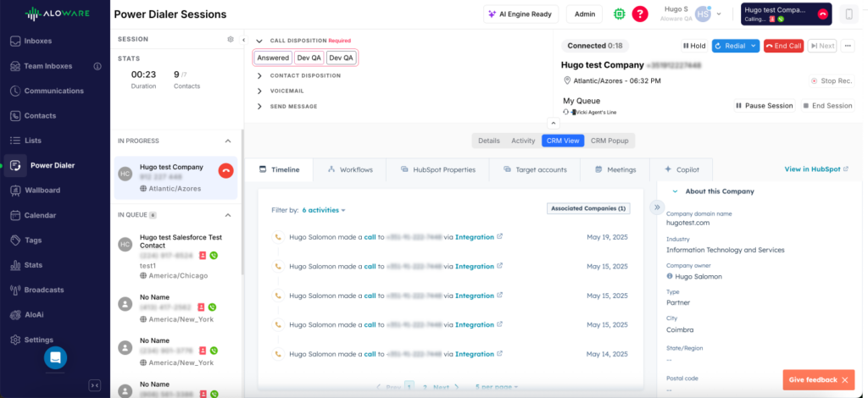Screen dimensions: 868x398
Task: Click the End Call button
Action: (783, 46)
